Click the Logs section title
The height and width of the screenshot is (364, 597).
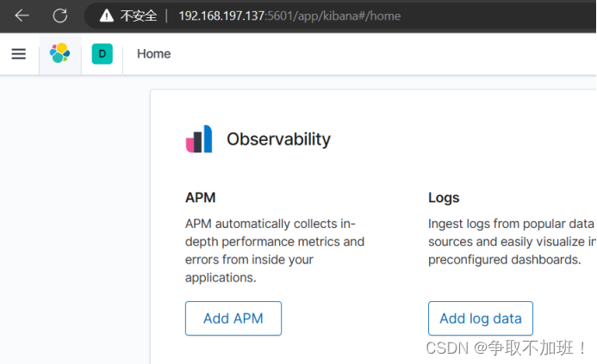click(x=444, y=197)
